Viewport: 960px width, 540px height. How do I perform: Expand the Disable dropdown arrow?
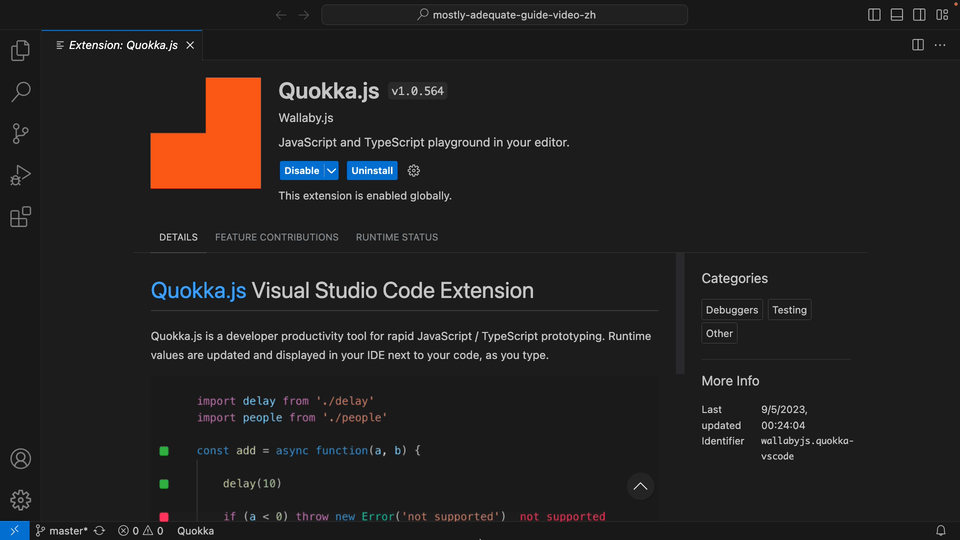[x=331, y=171]
